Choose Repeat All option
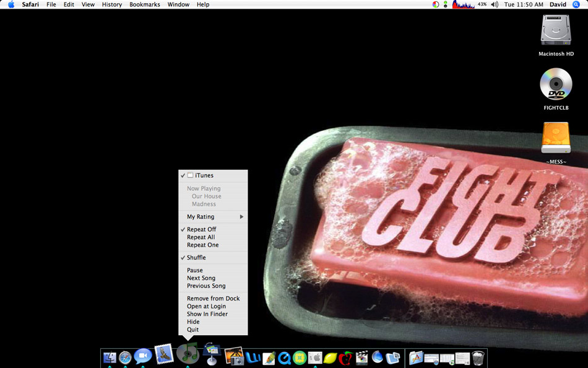The height and width of the screenshot is (368, 588). click(213, 237)
